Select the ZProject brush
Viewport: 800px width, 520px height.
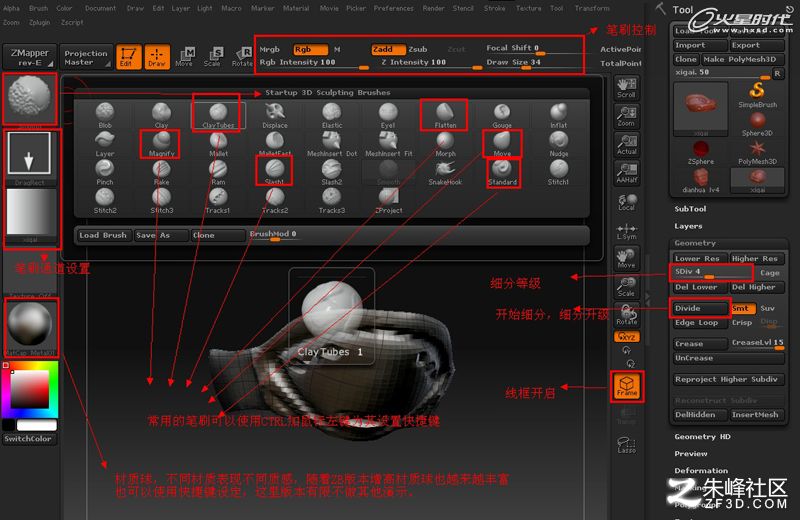tap(388, 201)
